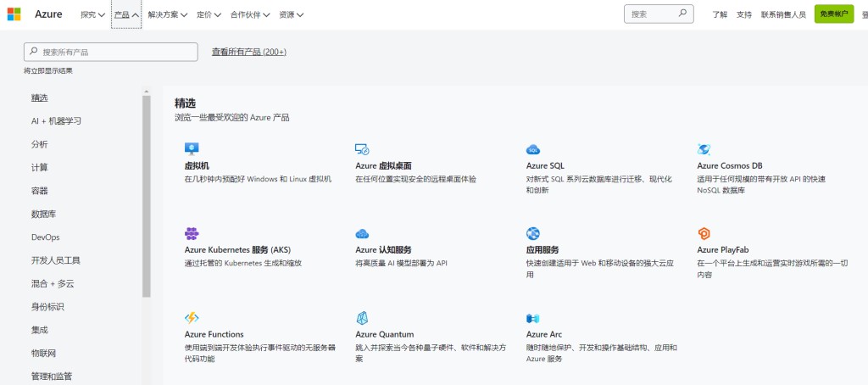Select the 计算 category
This screenshot has height=385, width=868.
[x=40, y=167]
